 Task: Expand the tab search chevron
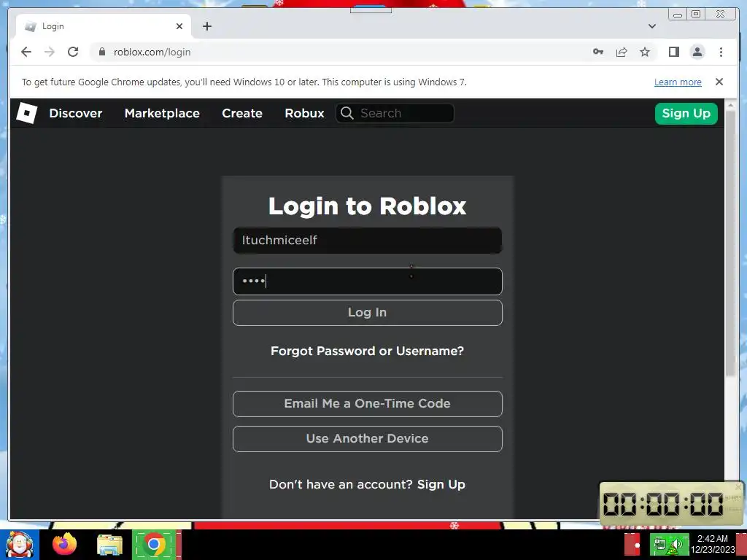[652, 26]
